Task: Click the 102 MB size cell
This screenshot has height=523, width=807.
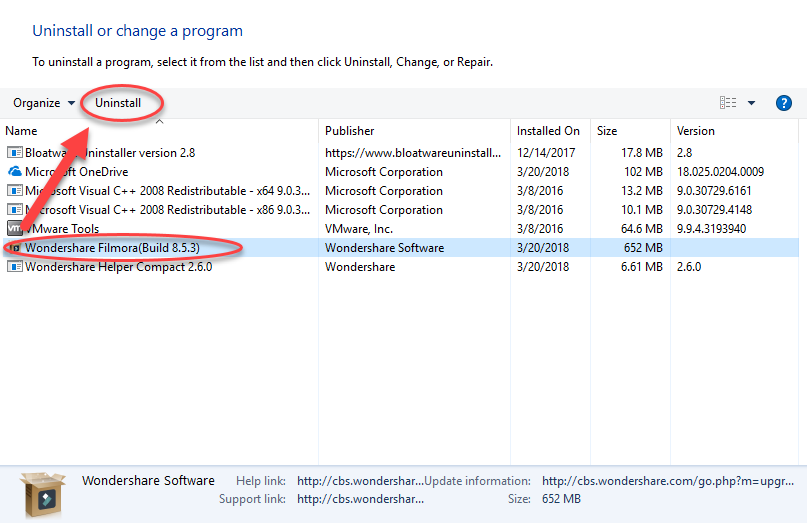Action: tap(643, 171)
